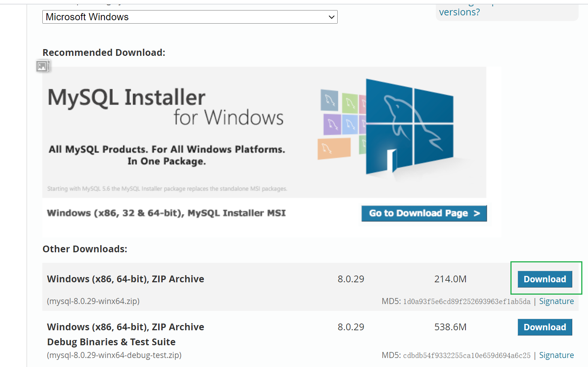The height and width of the screenshot is (367, 588).
Task: Click the MD5 hash starting with cdbdb54f
Action: tap(467, 356)
